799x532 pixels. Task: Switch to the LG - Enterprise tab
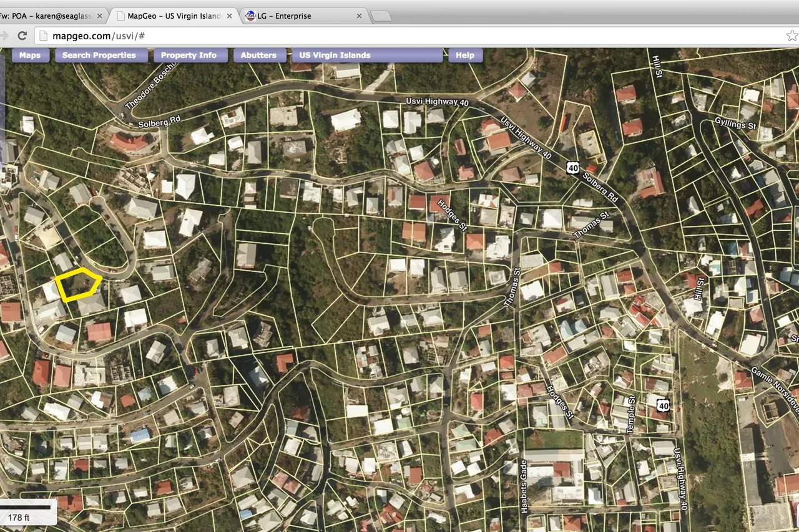click(x=300, y=16)
